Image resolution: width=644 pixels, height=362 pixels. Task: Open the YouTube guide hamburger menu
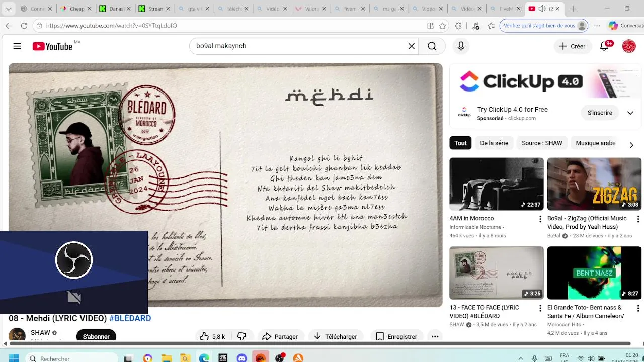[x=17, y=46]
